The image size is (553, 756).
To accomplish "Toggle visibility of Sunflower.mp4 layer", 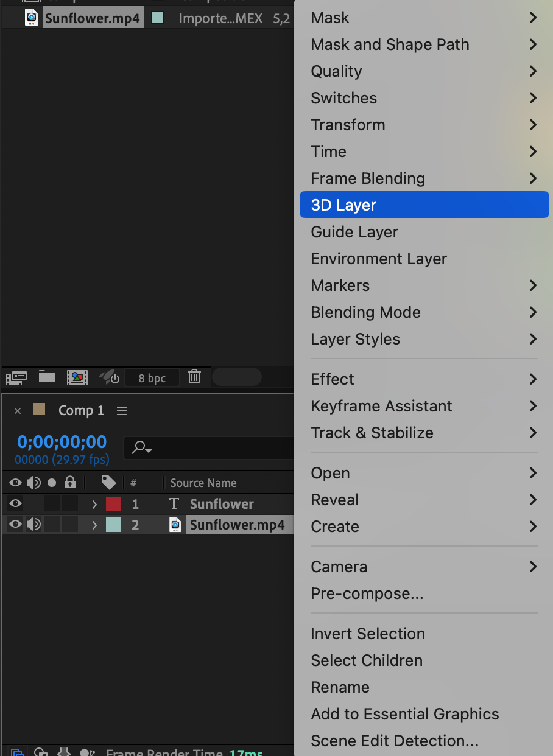I will (16, 525).
